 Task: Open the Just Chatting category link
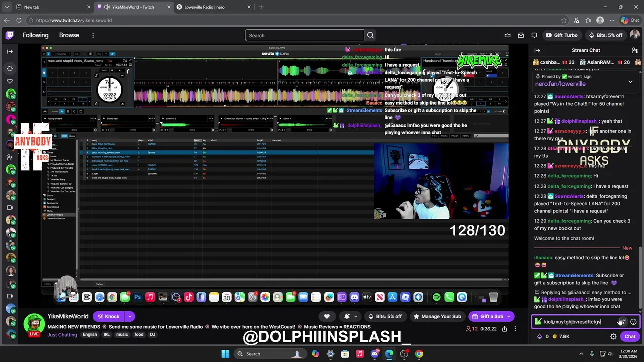[62, 335]
